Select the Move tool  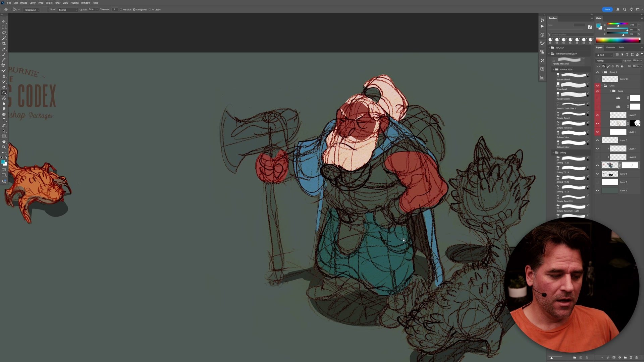(4, 22)
